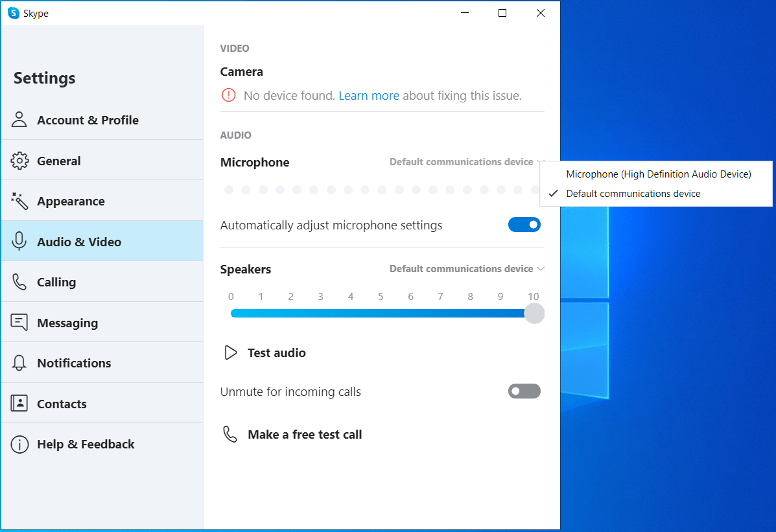Click the Test audio button label
This screenshot has height=532, width=776.
click(277, 353)
